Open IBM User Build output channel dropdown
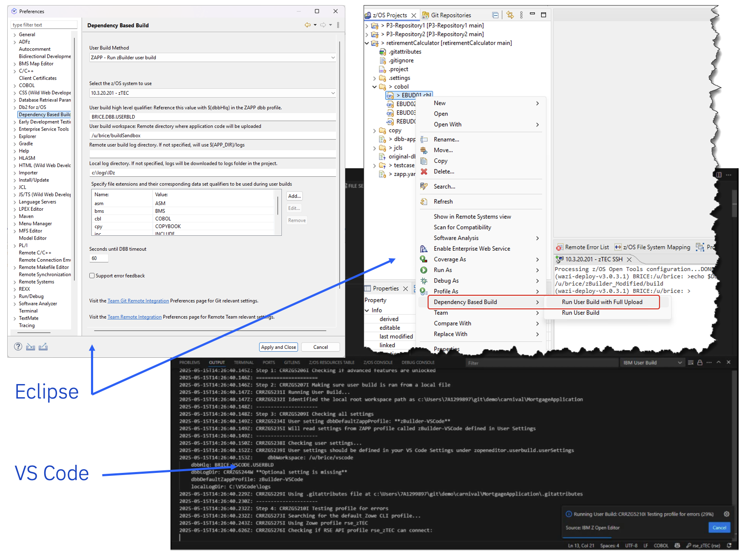The image size is (745, 560). 652,362
